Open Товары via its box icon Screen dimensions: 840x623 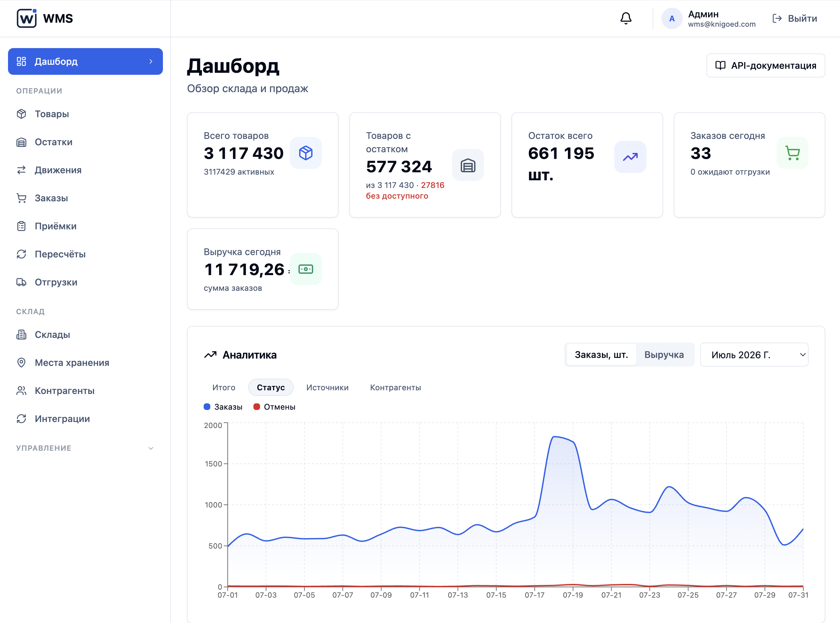[21, 114]
